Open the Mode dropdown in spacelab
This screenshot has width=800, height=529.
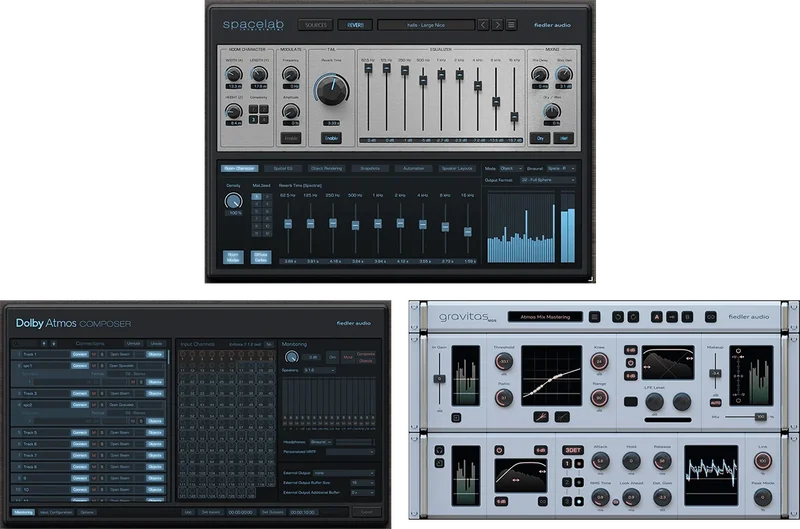click(511, 168)
